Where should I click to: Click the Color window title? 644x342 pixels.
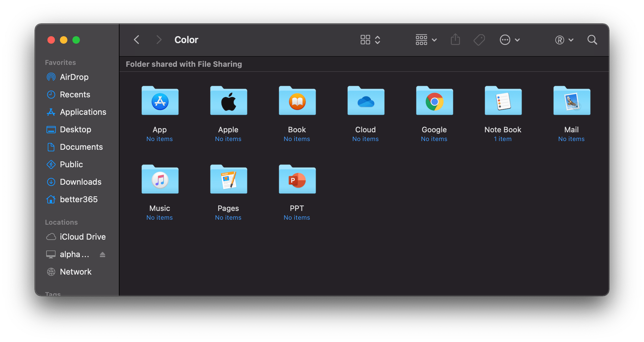[186, 40]
